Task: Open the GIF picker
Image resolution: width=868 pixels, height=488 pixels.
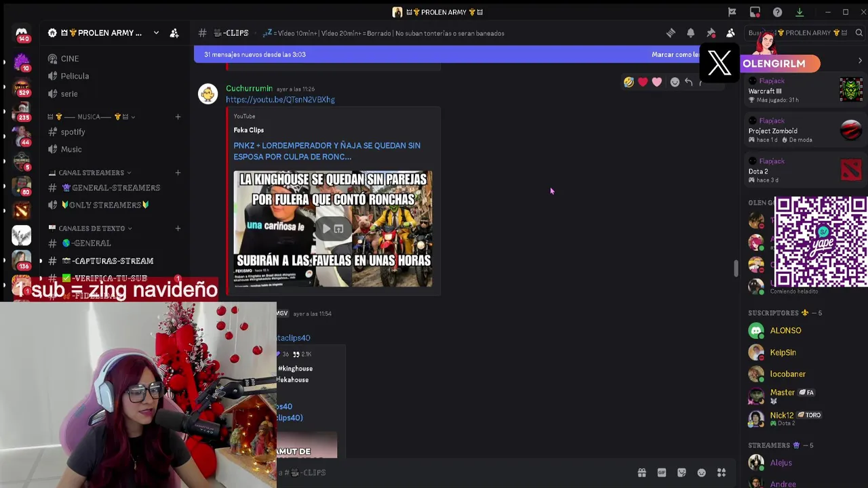Action: click(x=661, y=472)
